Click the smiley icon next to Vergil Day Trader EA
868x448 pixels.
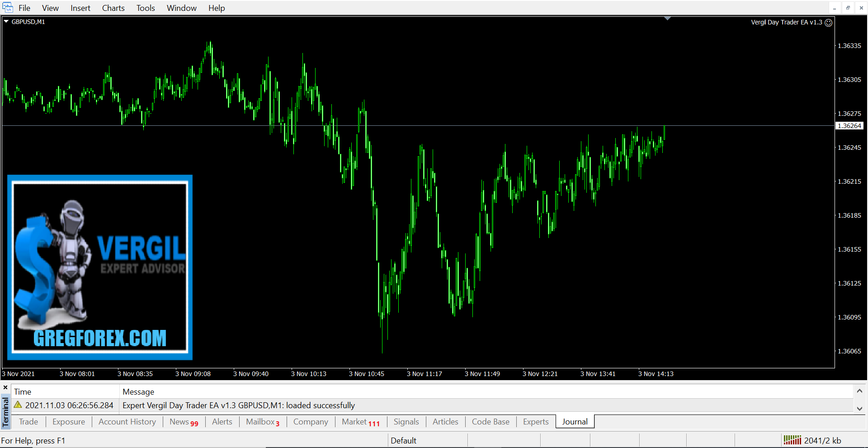(x=828, y=23)
